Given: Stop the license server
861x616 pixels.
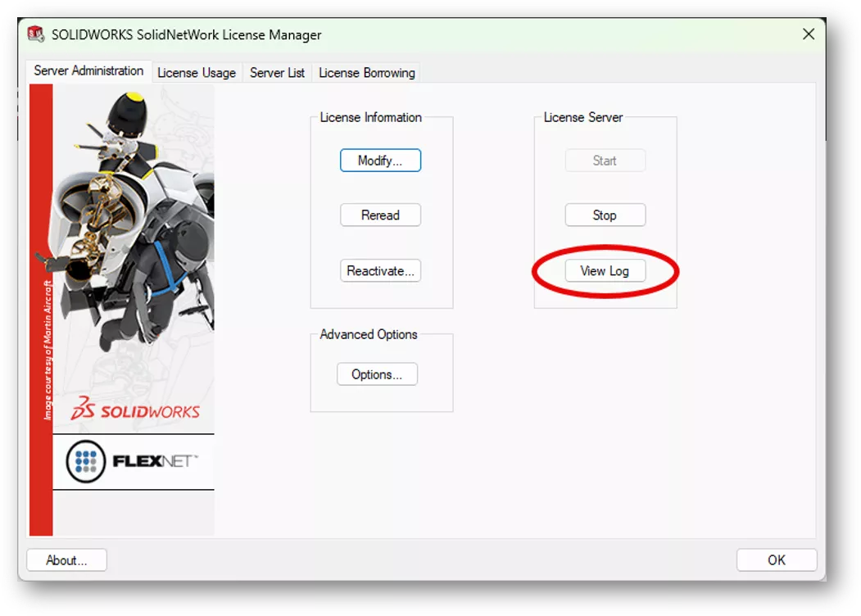Looking at the screenshot, I should (x=605, y=215).
